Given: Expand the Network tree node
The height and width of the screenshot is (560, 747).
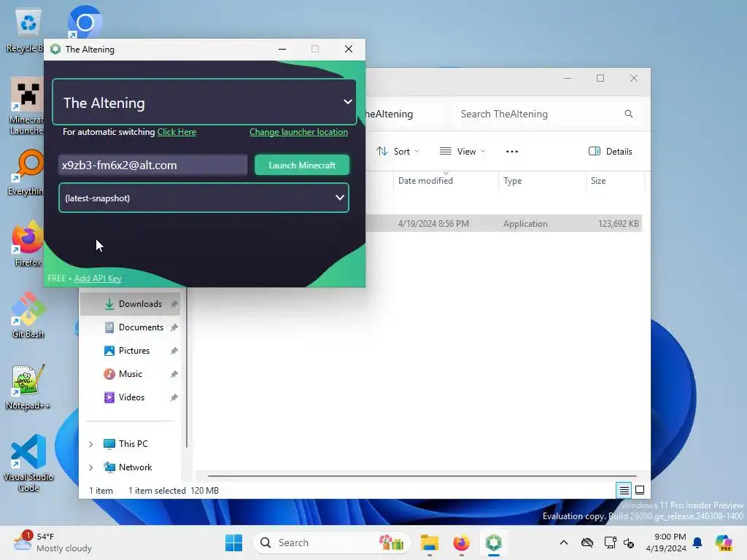Looking at the screenshot, I should click(x=90, y=467).
